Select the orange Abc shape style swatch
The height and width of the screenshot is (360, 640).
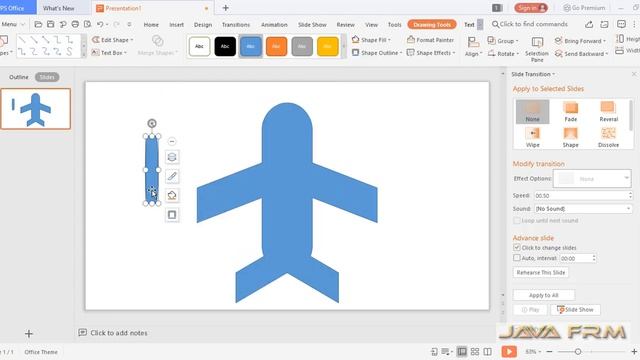pyautogui.click(x=276, y=46)
